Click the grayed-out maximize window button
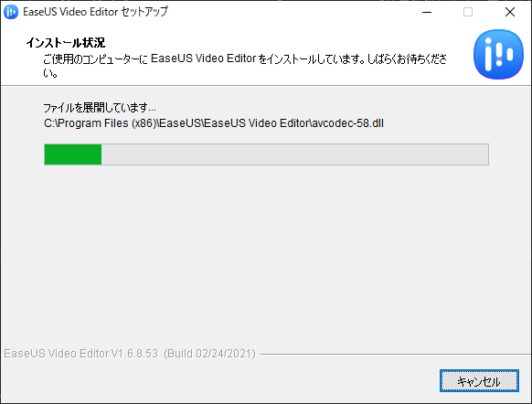The image size is (532, 404). tap(468, 12)
